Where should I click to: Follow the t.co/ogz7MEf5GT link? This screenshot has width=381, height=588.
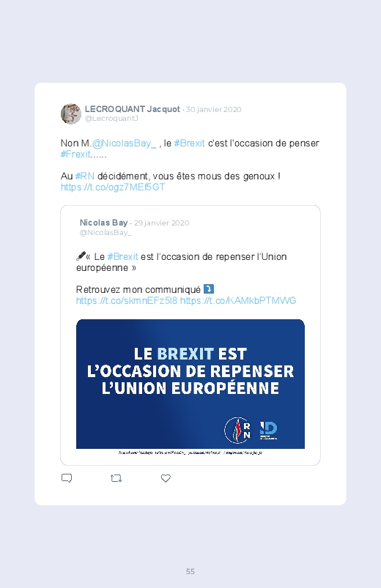coord(113,187)
